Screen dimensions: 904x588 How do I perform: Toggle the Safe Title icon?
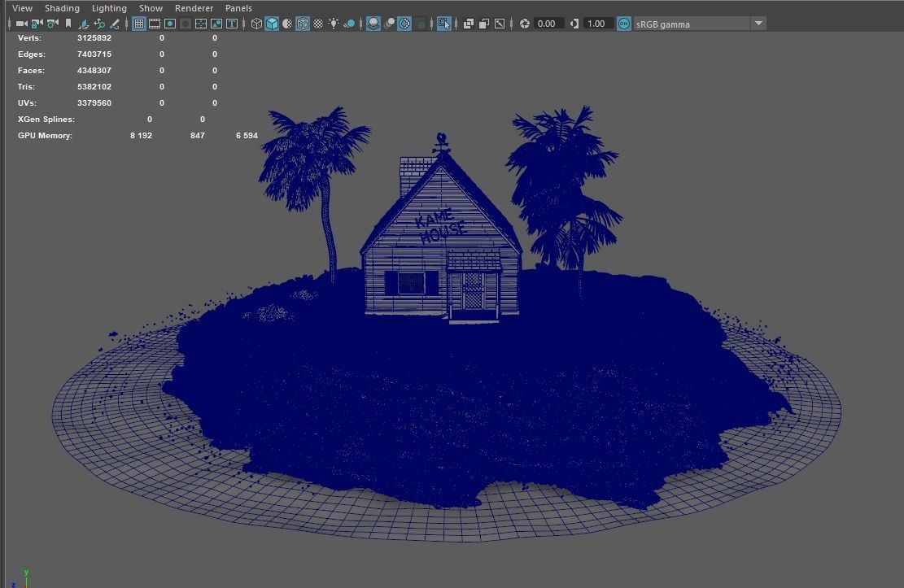232,24
